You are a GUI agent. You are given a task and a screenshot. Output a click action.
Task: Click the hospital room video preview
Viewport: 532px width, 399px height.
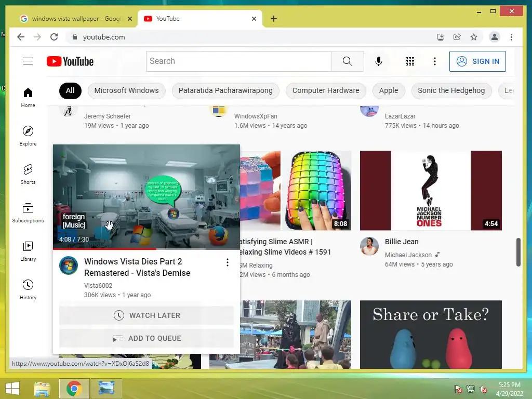pyautogui.click(x=147, y=197)
